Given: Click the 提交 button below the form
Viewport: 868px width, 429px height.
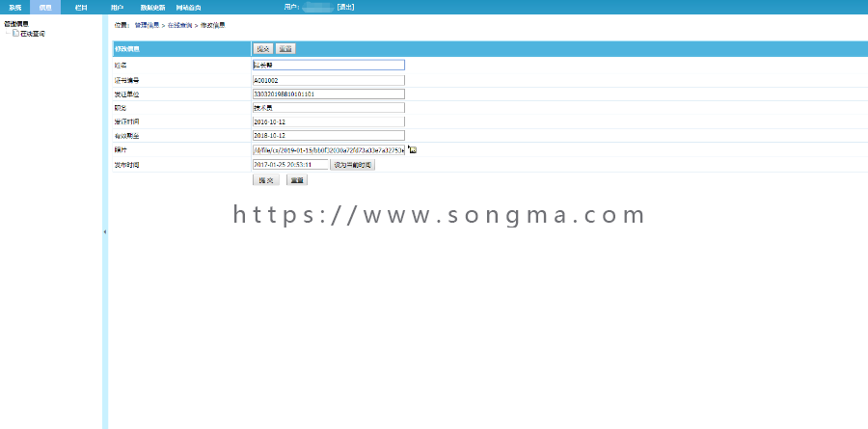Looking at the screenshot, I should 266,180.
